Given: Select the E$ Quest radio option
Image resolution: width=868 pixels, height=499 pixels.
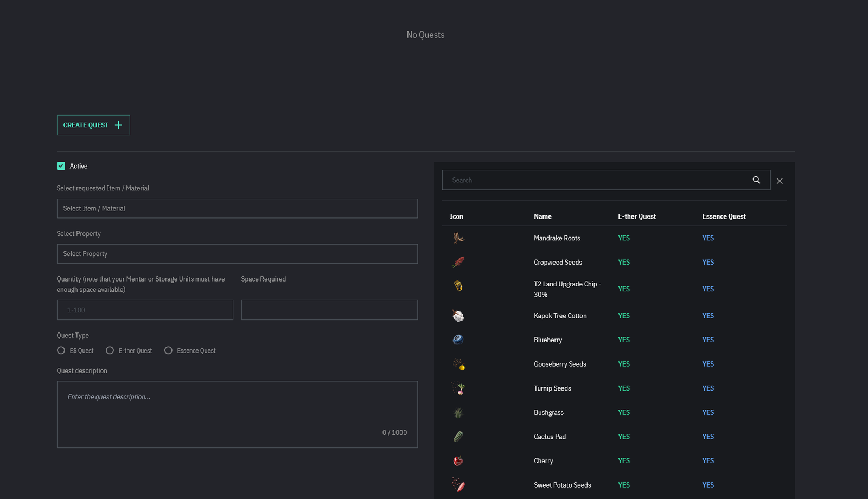Looking at the screenshot, I should coord(61,350).
